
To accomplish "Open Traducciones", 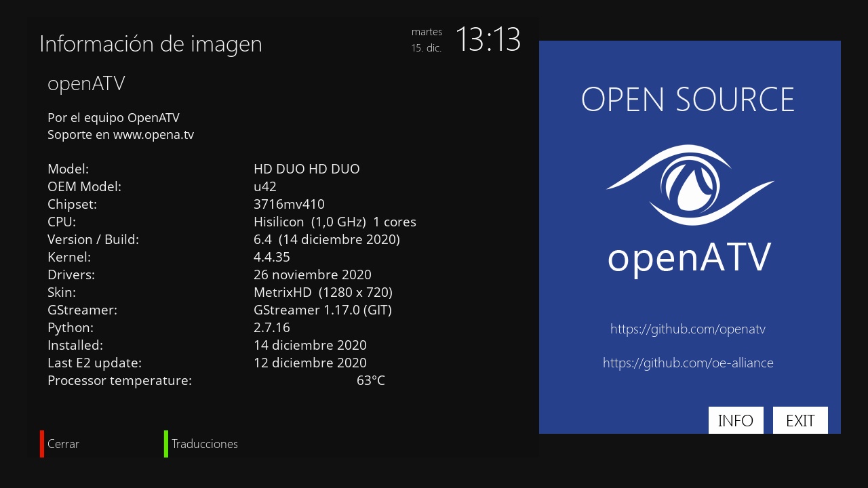I will click(x=205, y=444).
